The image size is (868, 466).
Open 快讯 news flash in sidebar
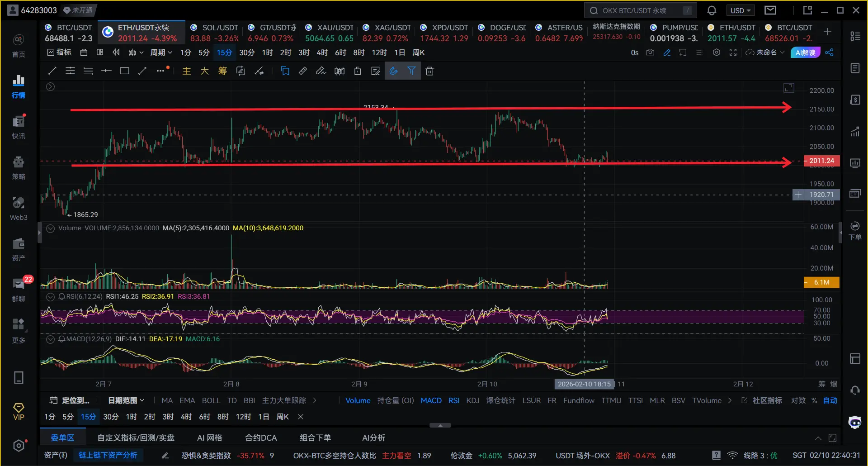[x=19, y=127]
